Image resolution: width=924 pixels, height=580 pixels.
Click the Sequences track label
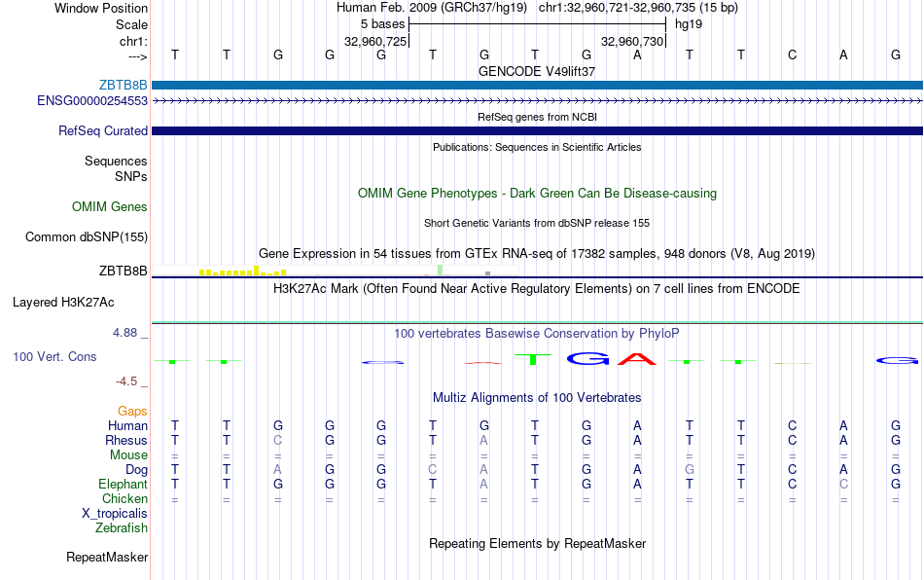[116, 161]
